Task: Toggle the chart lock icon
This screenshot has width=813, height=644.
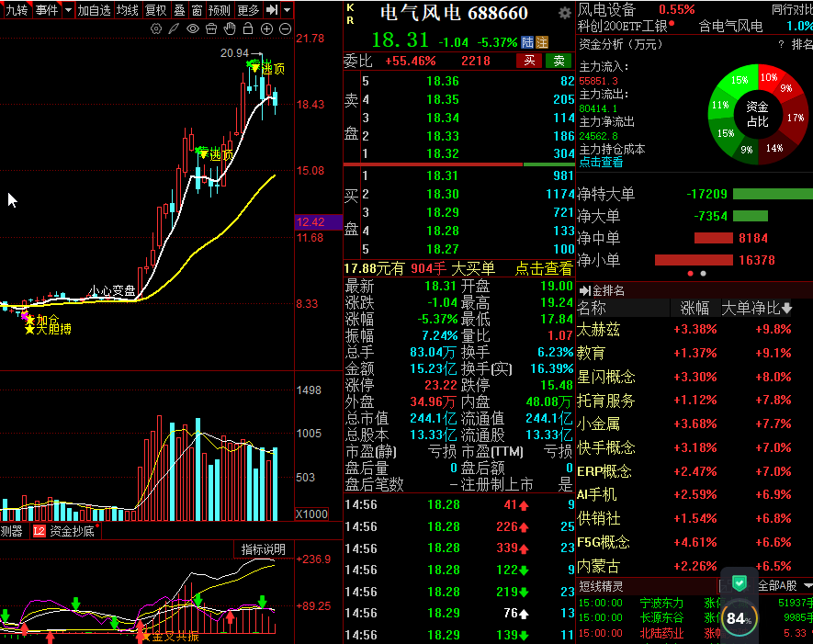Action: [x=248, y=29]
